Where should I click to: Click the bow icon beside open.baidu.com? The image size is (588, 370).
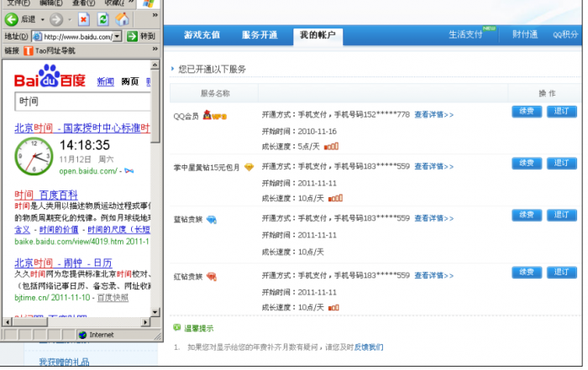pos(129,171)
